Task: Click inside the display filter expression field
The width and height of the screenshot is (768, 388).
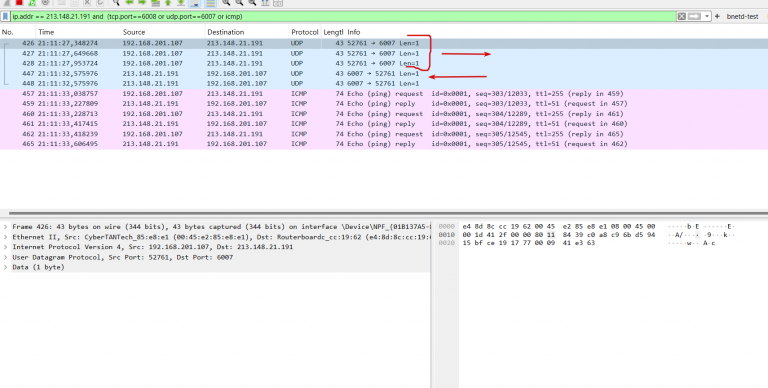Action: (343, 16)
